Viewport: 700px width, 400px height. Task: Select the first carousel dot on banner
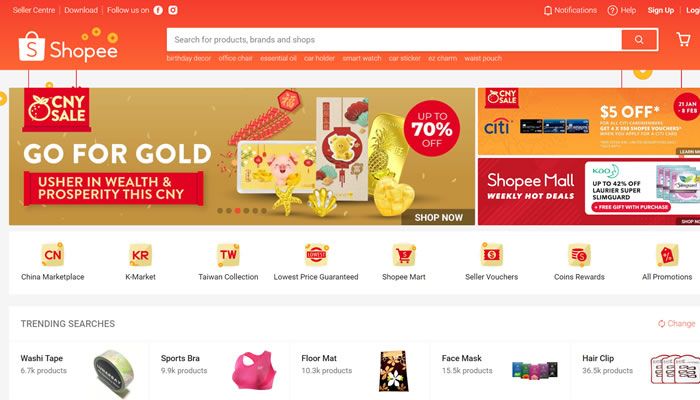coord(220,211)
